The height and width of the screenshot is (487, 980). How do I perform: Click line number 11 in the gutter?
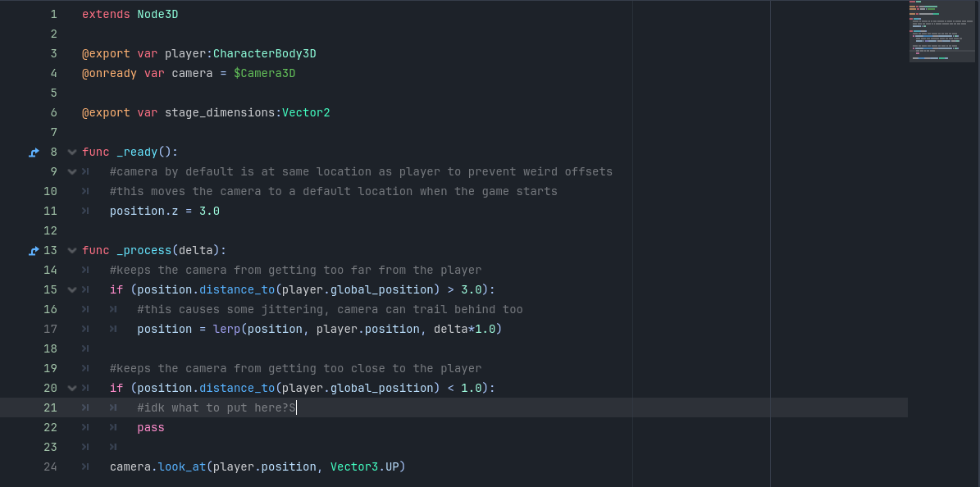(50, 211)
